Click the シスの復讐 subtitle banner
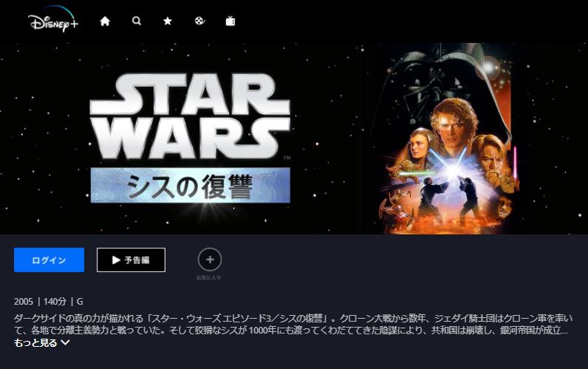This screenshot has height=369, width=588. tap(190, 186)
